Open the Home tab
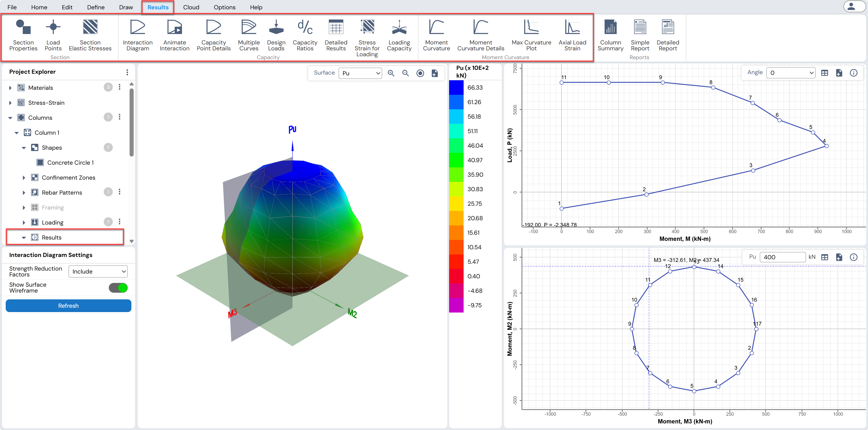Image resolution: width=868 pixels, height=430 pixels. pyautogui.click(x=39, y=7)
